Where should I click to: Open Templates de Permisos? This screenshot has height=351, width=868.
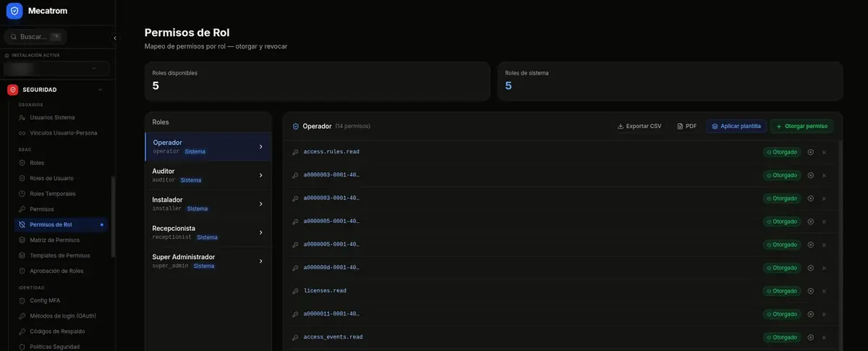pos(61,255)
